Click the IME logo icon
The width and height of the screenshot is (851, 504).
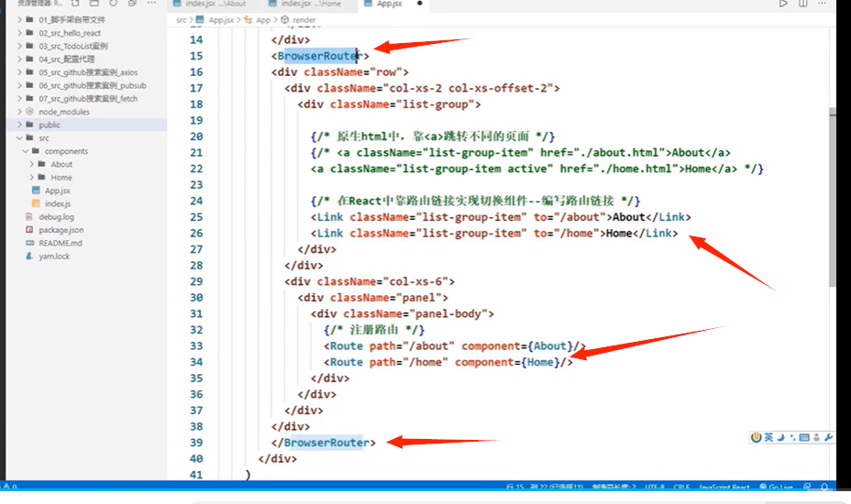pyautogui.click(x=756, y=437)
